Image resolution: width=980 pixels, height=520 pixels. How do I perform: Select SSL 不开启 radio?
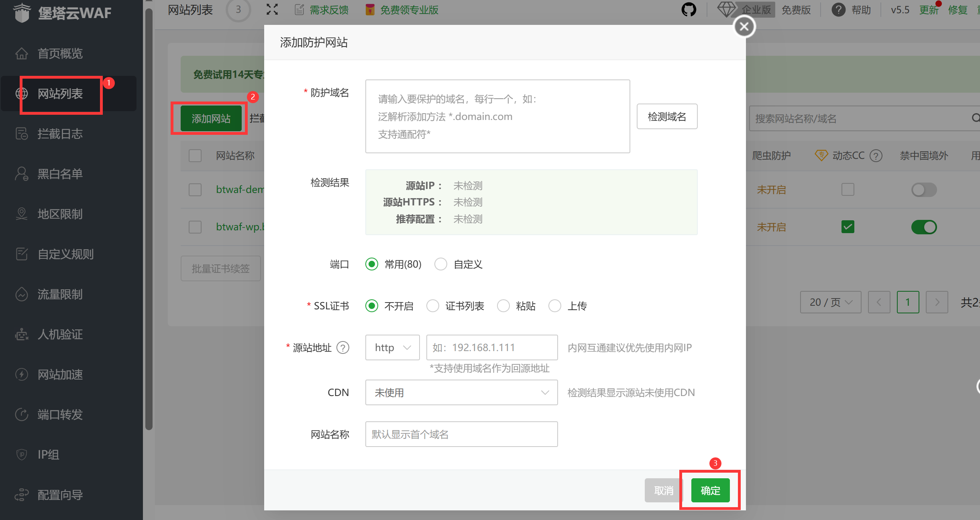372,306
